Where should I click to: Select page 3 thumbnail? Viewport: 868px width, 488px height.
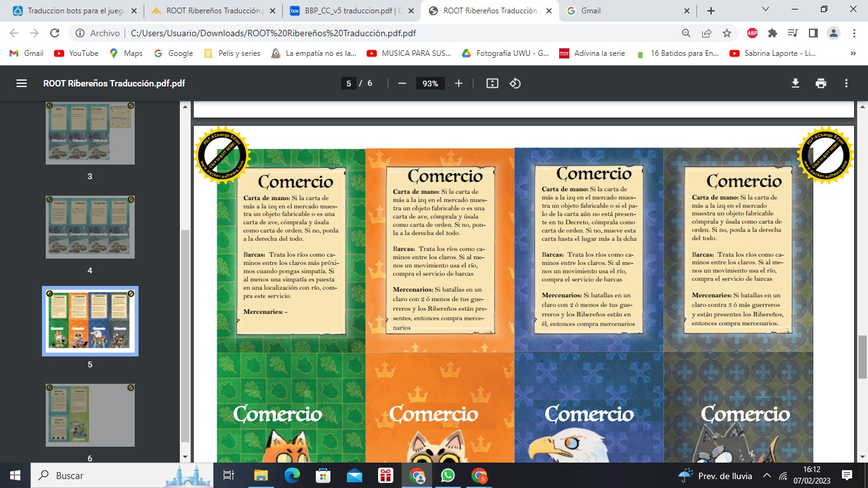90,133
